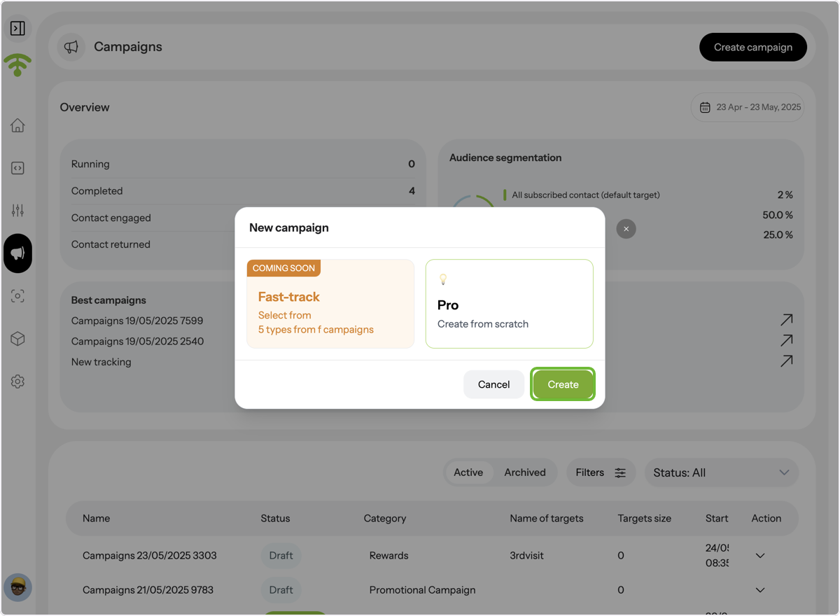Switch to the Active tab
The width and height of the screenshot is (840, 616).
coord(468,472)
